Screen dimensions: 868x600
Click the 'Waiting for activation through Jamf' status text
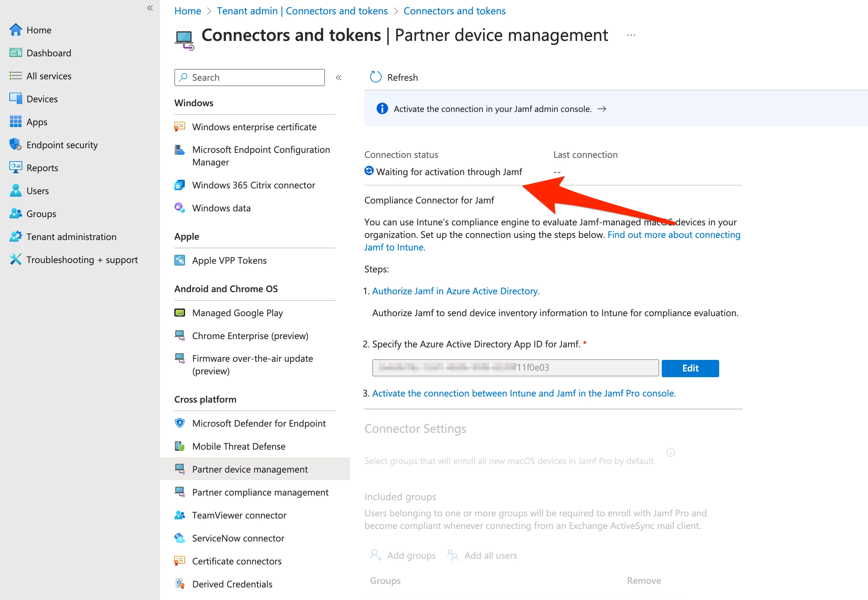coord(449,172)
